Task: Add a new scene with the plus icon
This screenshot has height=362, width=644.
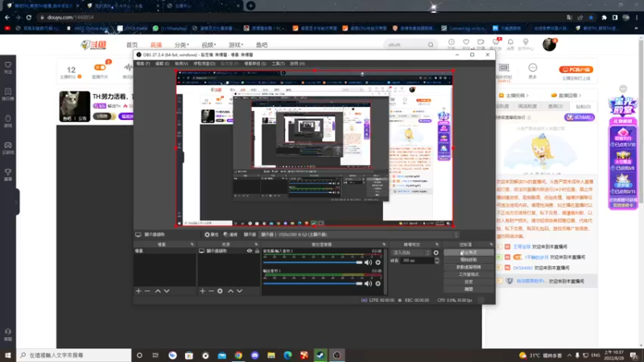Action: pos(138,291)
